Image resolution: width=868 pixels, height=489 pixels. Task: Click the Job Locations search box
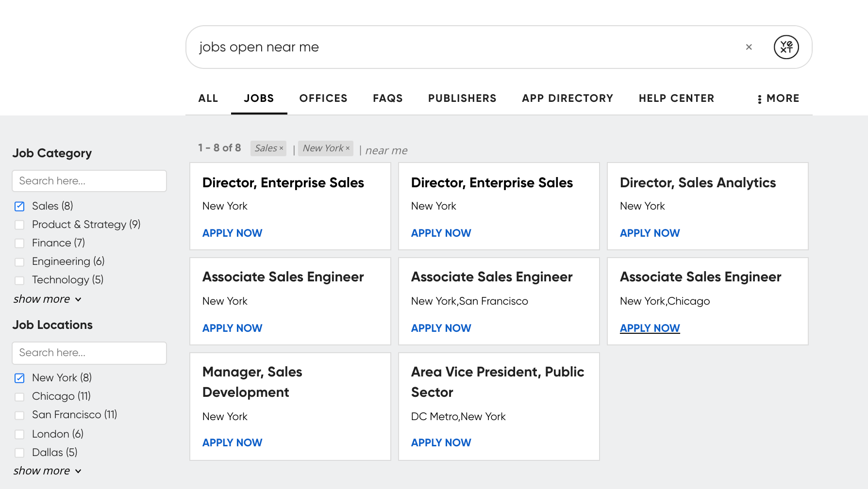click(x=89, y=353)
